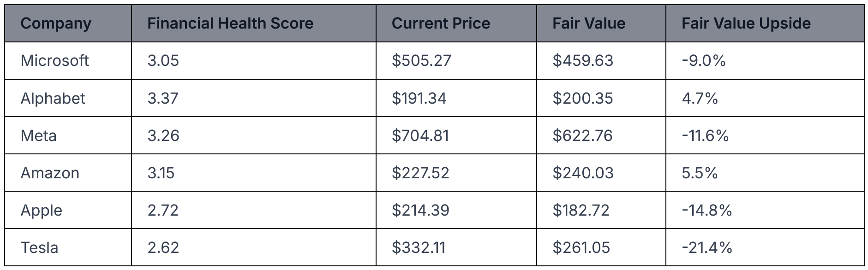Select Microsoft's $505.27 current price

pos(421,60)
